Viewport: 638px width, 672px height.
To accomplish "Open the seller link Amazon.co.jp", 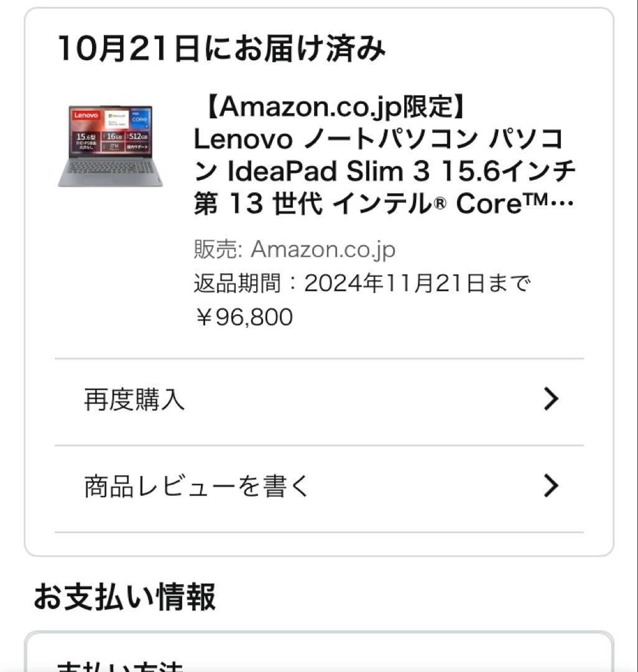I will point(321,250).
